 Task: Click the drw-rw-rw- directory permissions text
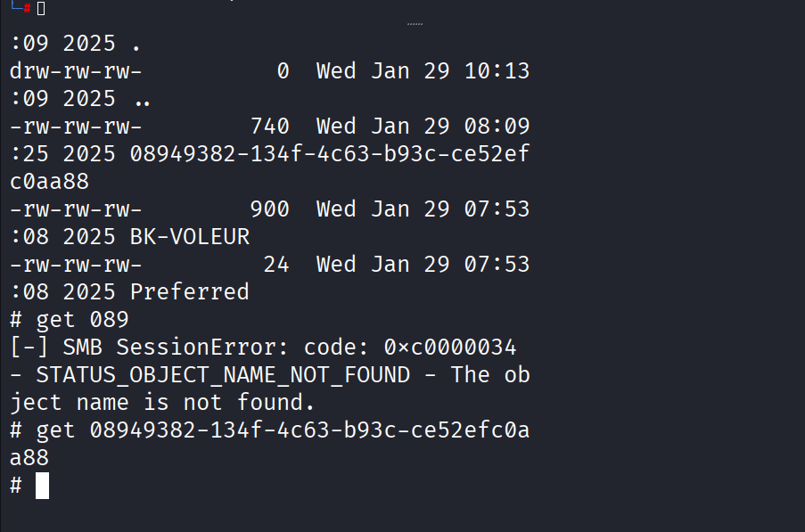(76, 71)
